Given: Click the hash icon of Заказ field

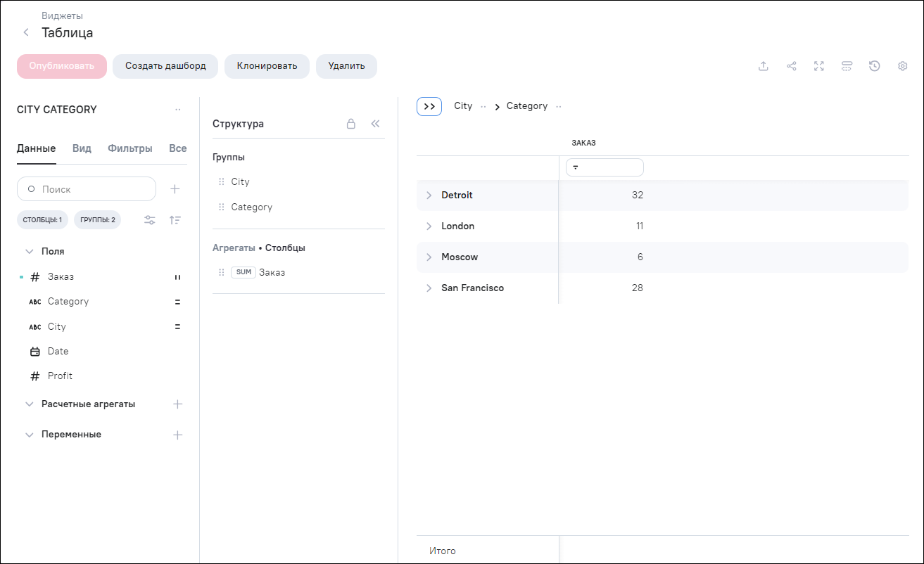Looking at the screenshot, I should [35, 277].
